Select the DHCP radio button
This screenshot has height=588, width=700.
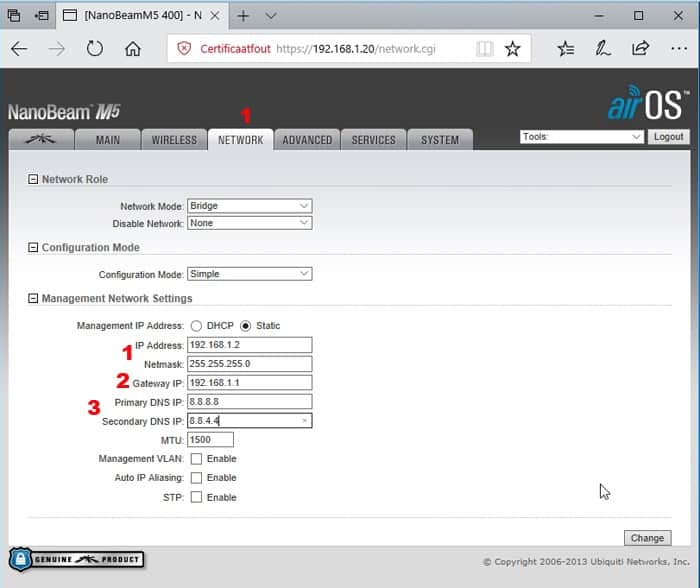(x=196, y=326)
